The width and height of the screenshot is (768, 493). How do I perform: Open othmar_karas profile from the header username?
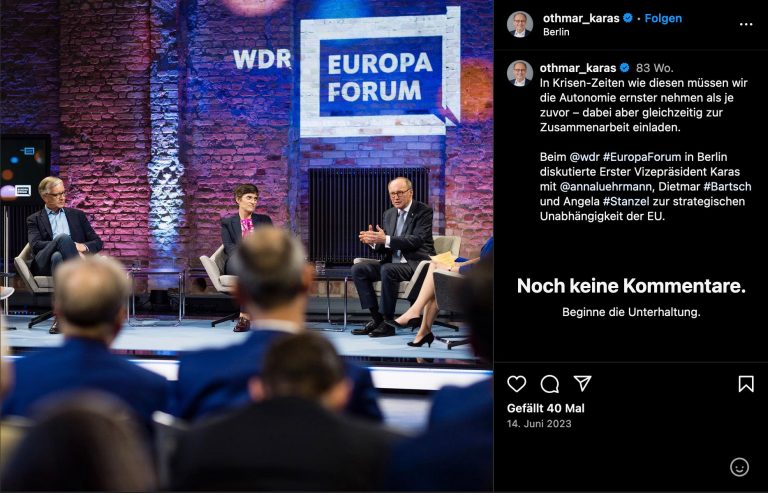tap(581, 18)
